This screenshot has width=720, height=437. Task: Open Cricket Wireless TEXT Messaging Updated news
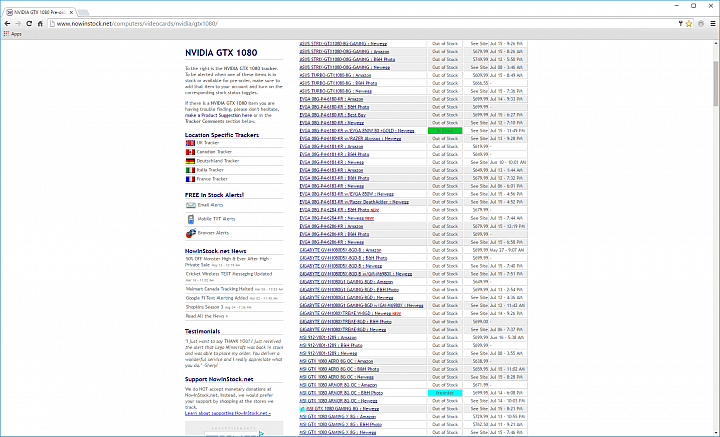[x=229, y=274]
